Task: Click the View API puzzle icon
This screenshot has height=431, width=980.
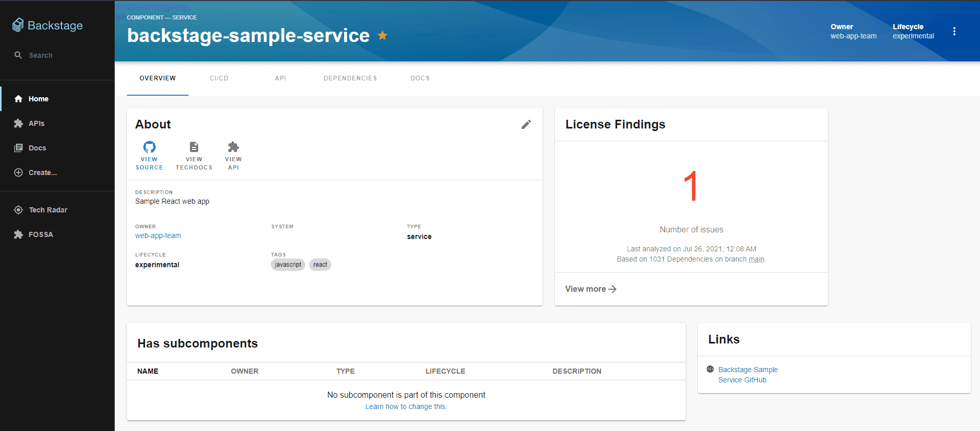Action: 233,147
